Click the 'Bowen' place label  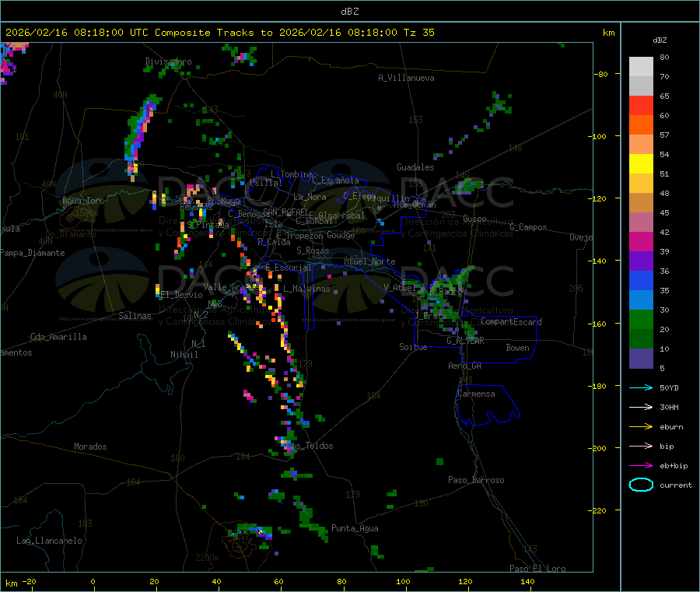[518, 348]
